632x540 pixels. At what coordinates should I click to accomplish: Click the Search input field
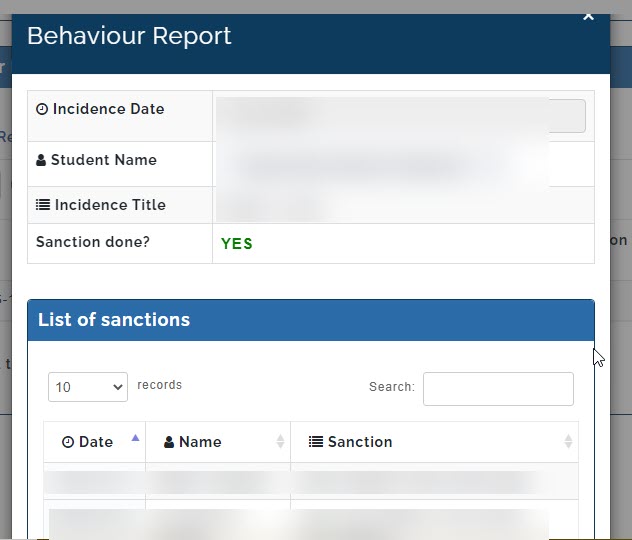pyautogui.click(x=498, y=389)
